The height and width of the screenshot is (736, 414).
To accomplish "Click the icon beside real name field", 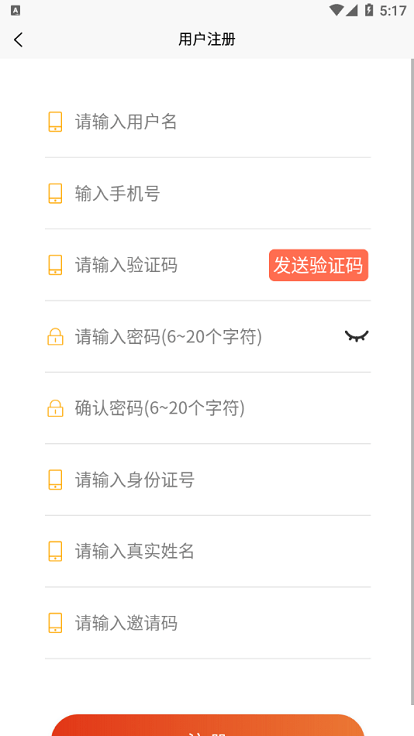I will click(55, 551).
